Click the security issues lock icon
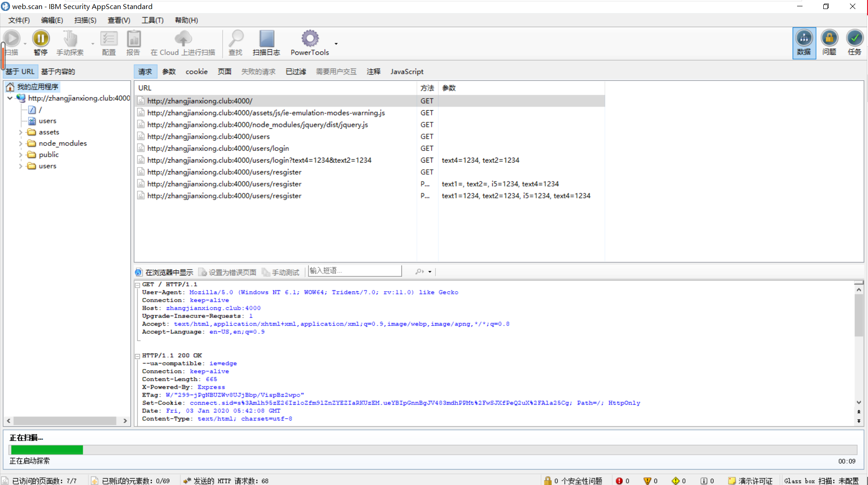The height and width of the screenshot is (485, 868). (547, 481)
